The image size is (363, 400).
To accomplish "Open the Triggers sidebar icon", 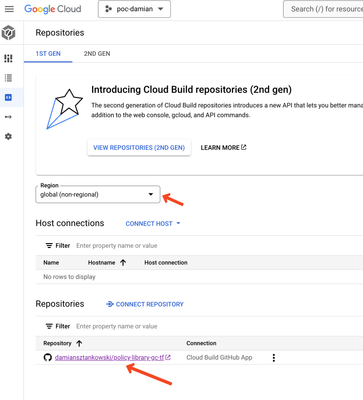I will [x=8, y=117].
